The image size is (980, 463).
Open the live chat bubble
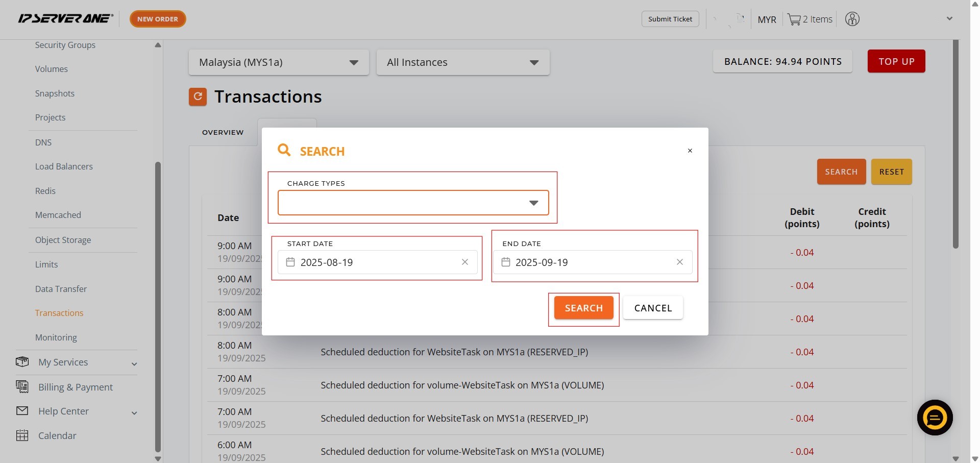(935, 418)
